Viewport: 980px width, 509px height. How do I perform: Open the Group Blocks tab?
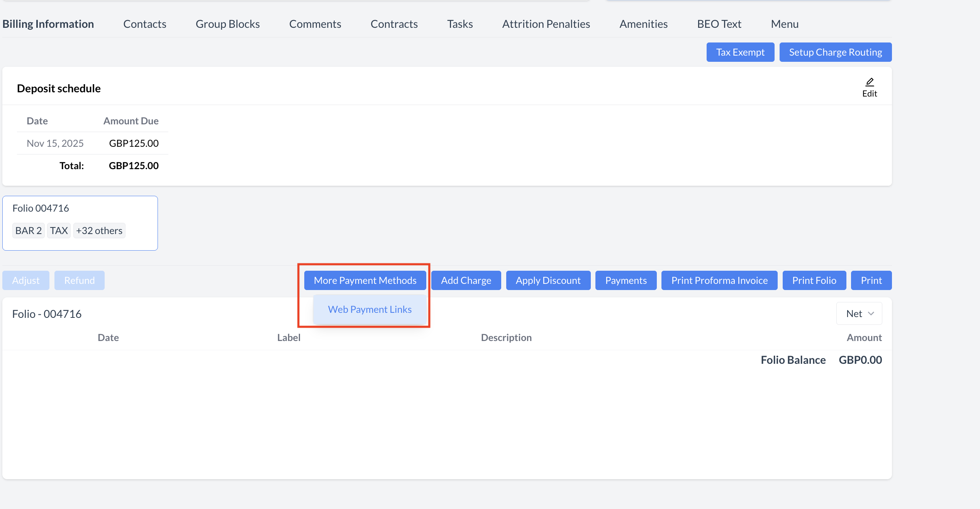tap(227, 24)
